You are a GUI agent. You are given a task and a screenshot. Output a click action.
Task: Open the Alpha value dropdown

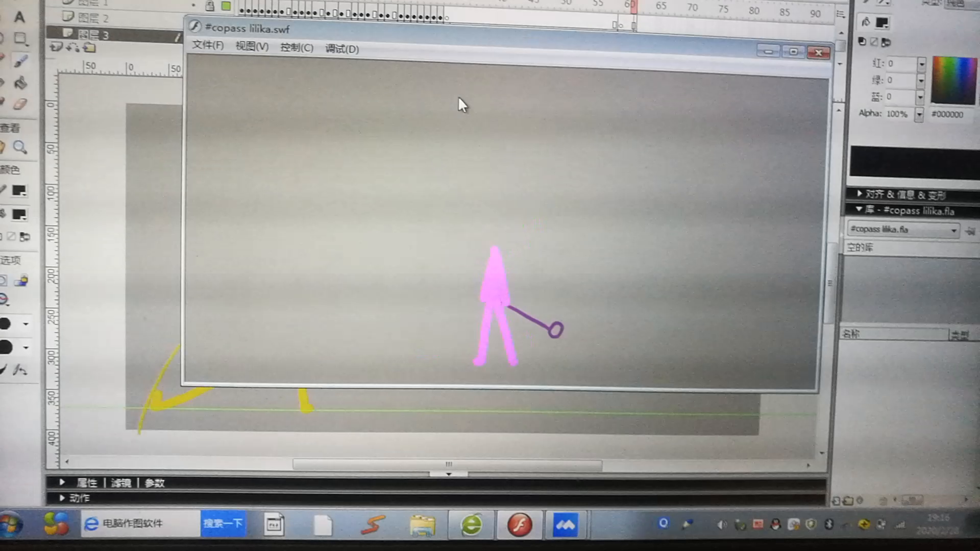click(919, 114)
